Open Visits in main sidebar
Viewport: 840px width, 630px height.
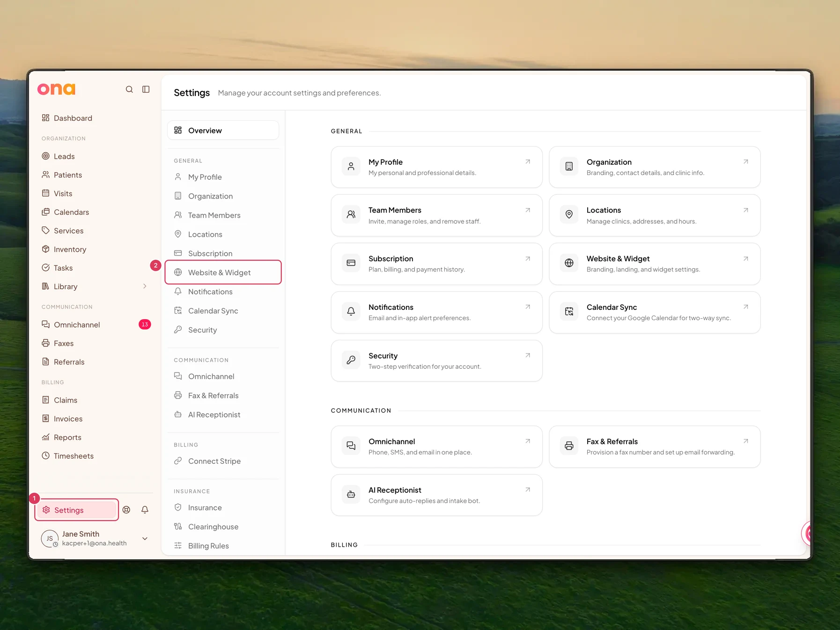pyautogui.click(x=95, y=194)
